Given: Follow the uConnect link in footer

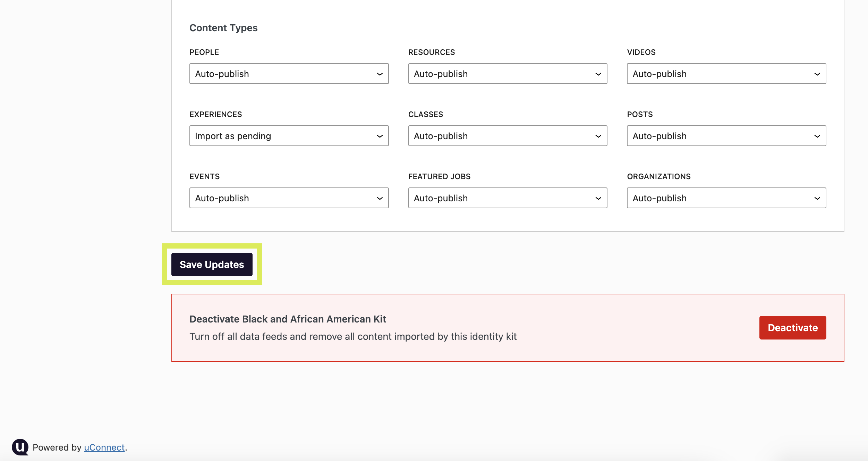Looking at the screenshot, I should click(x=104, y=447).
